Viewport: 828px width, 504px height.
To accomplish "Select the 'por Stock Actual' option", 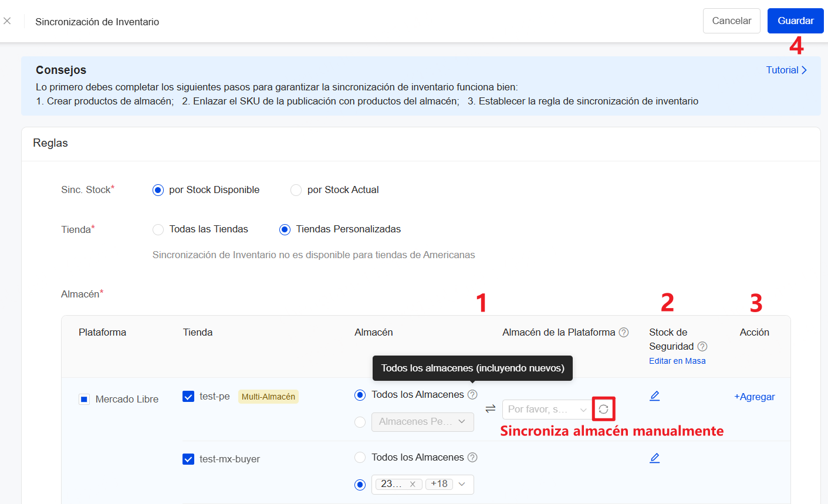I will point(296,190).
